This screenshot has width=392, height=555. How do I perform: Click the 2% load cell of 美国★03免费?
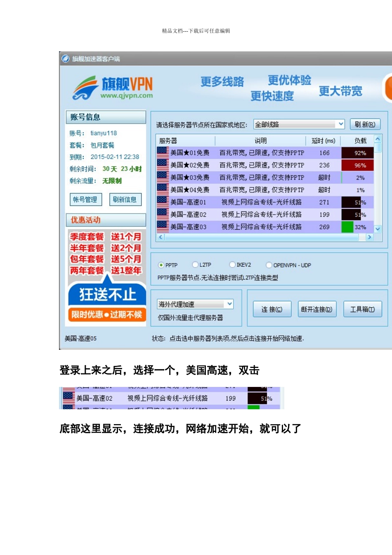(357, 178)
